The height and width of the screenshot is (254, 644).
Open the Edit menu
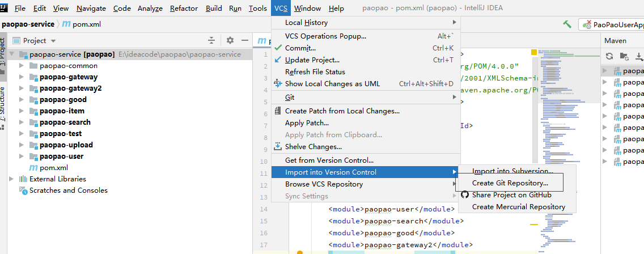coord(40,8)
